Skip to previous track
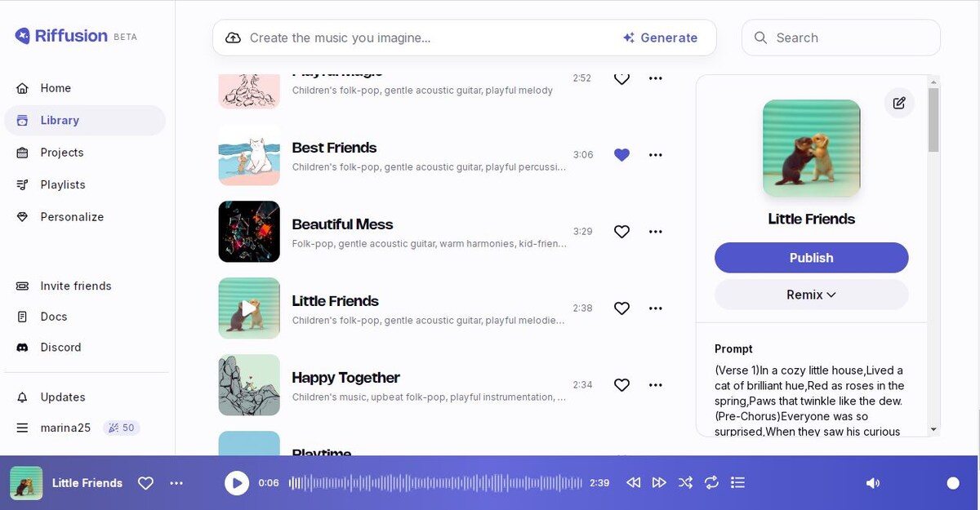This screenshot has width=980, height=510. tap(633, 483)
